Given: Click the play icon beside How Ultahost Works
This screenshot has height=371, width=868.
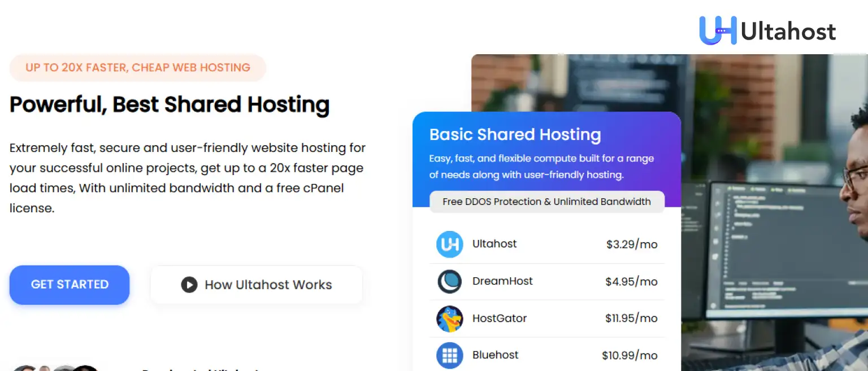Looking at the screenshot, I should point(189,285).
